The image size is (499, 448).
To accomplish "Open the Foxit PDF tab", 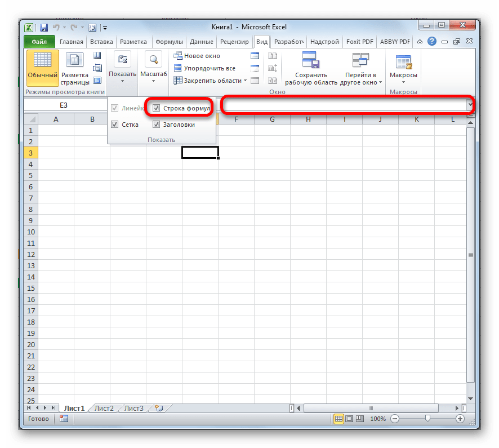I will (360, 42).
